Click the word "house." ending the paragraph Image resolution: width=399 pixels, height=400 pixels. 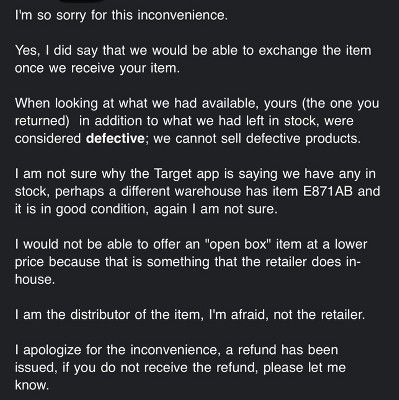[x=35, y=279]
